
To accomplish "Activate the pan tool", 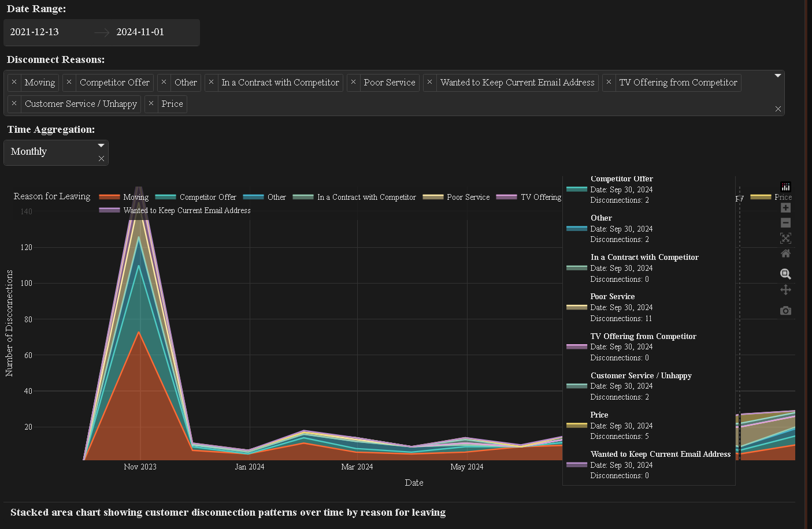I will [x=785, y=290].
